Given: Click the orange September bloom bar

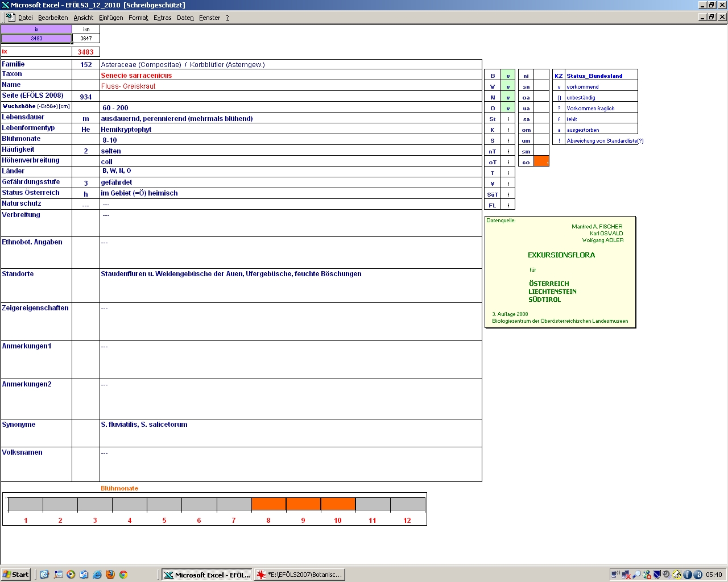Looking at the screenshot, I should point(303,504).
